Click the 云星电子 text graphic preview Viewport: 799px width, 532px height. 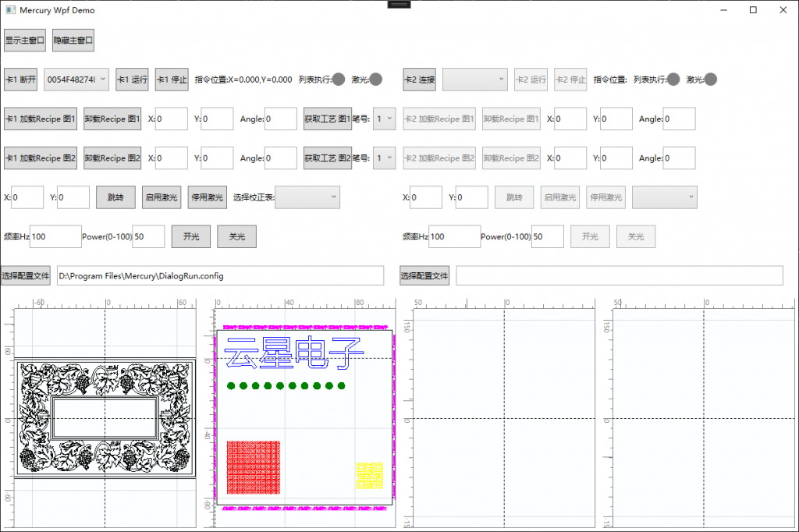coord(294,353)
